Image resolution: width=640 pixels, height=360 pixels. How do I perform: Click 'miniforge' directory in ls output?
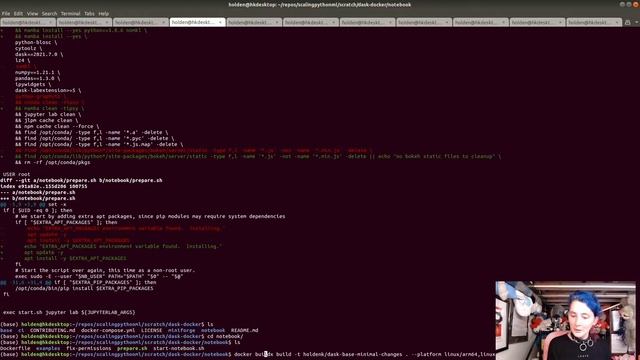[181, 330]
